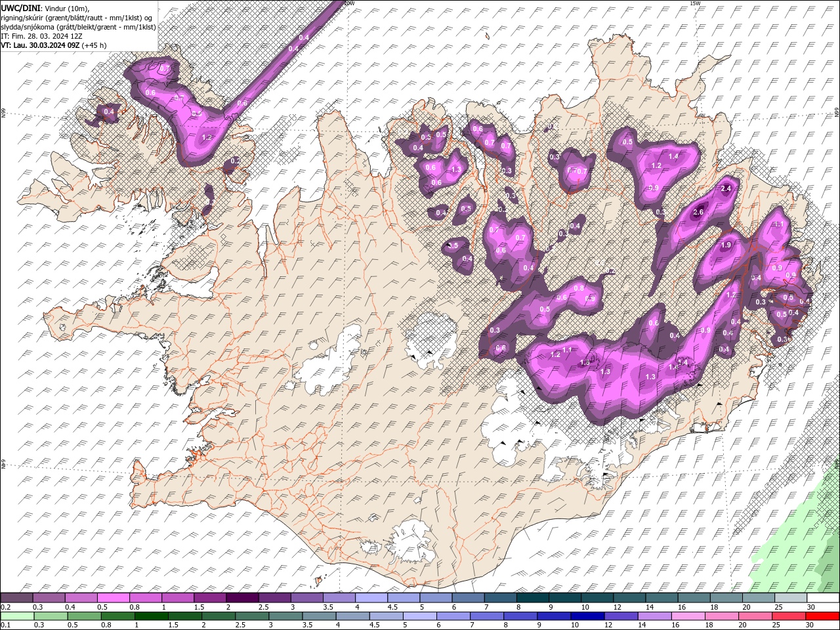Select the white upper swatch above 30
Image resolution: width=840 pixels, height=630 pixels.
coord(822,598)
